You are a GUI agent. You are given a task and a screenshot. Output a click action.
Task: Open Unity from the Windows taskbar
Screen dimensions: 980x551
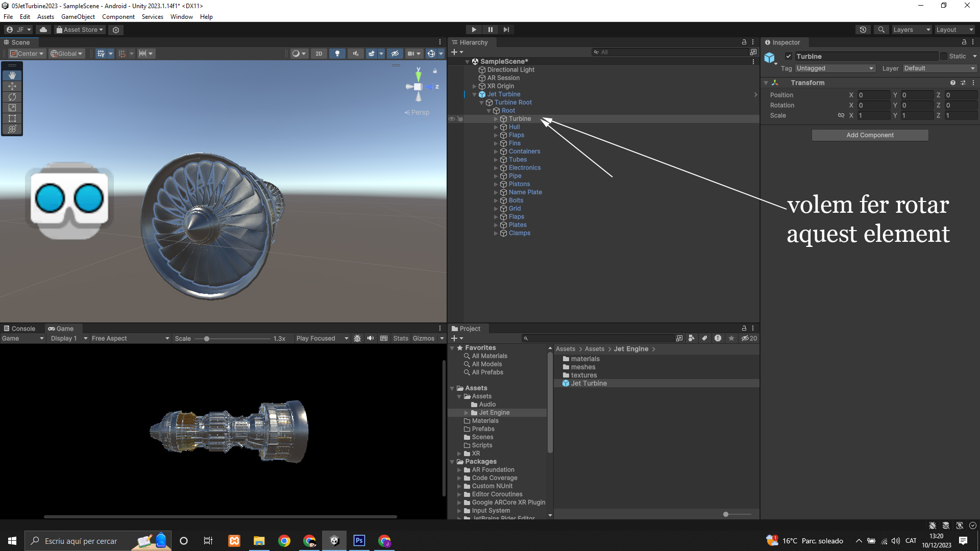[x=334, y=541]
